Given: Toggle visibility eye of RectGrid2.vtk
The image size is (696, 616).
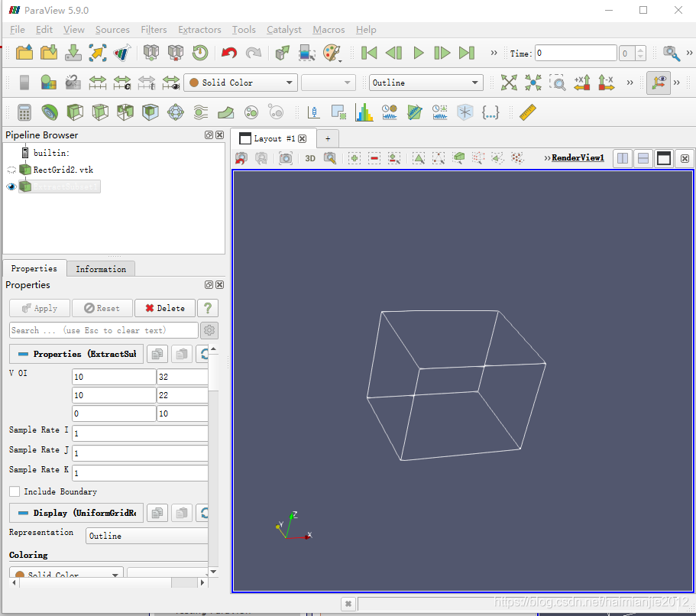Looking at the screenshot, I should [11, 170].
